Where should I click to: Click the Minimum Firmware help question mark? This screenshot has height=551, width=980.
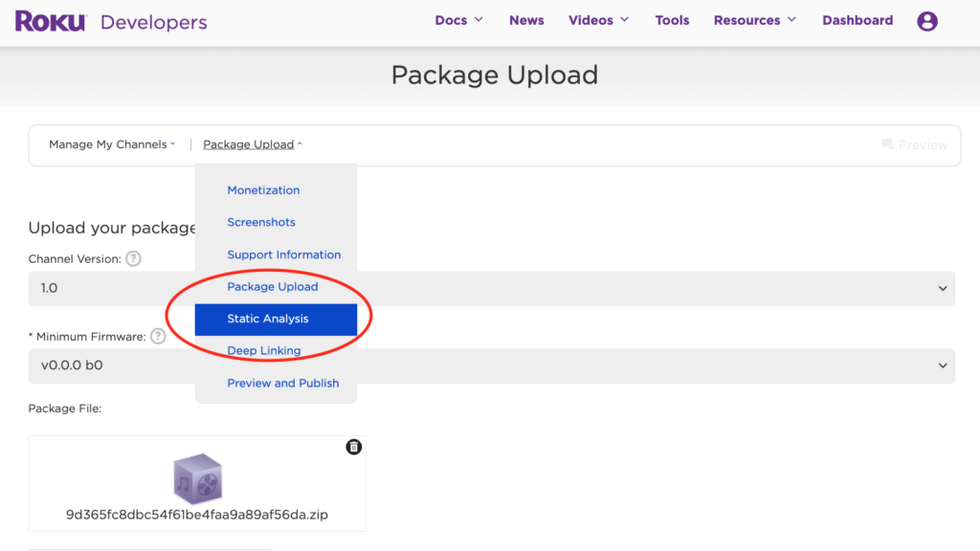click(158, 336)
